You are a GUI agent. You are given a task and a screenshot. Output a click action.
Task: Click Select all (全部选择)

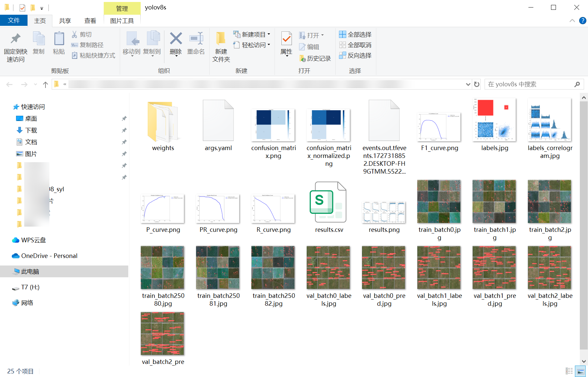point(355,34)
